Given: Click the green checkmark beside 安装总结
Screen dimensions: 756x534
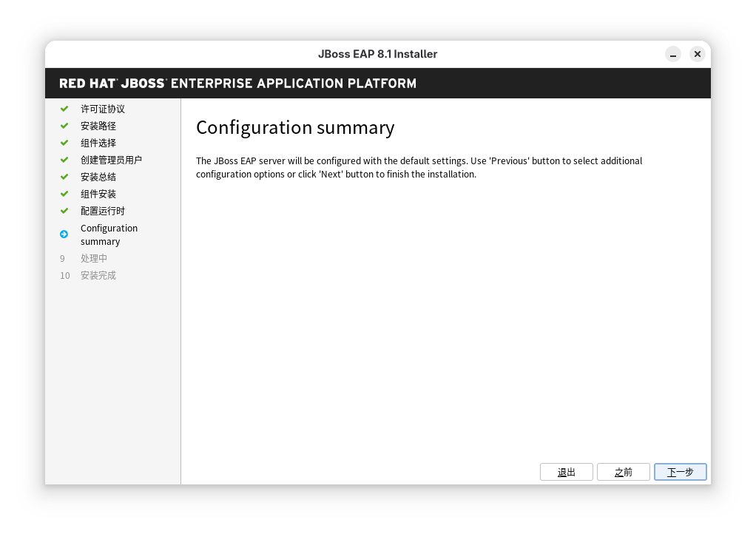Looking at the screenshot, I should click(x=64, y=177).
